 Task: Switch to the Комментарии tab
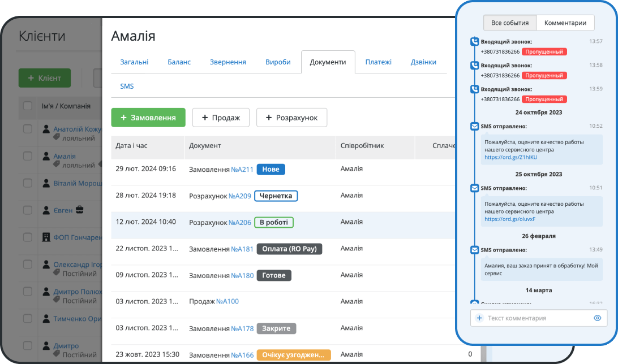pos(565,23)
